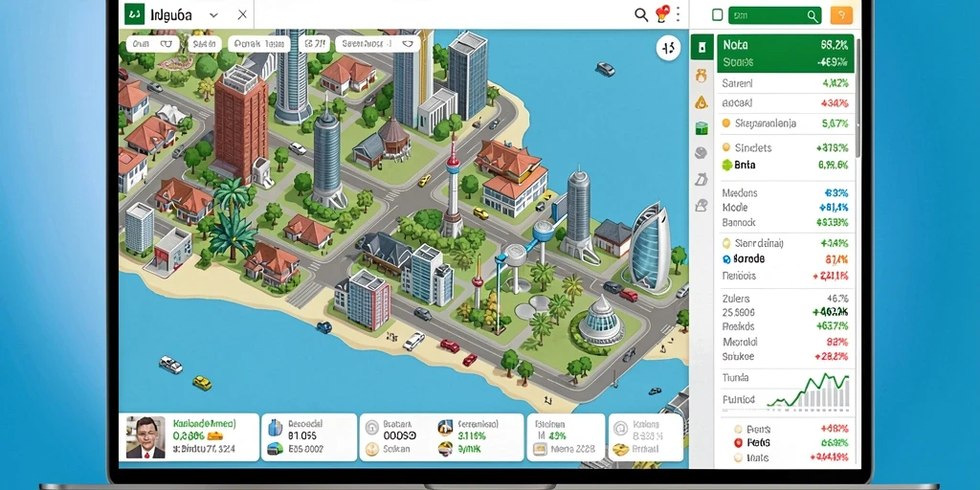Select the orange triangle warning sidebar icon
980x490 pixels.
click(702, 102)
